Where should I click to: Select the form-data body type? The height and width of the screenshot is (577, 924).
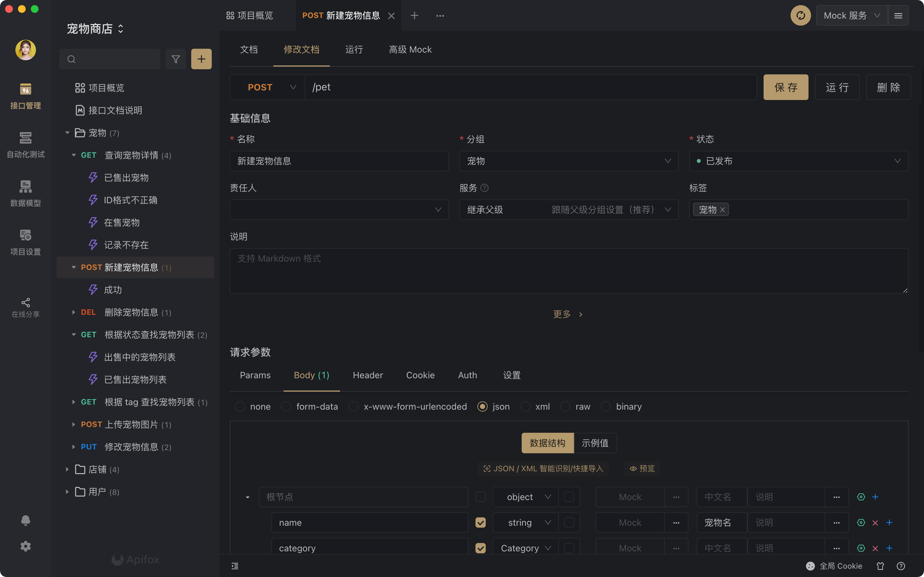287,406
